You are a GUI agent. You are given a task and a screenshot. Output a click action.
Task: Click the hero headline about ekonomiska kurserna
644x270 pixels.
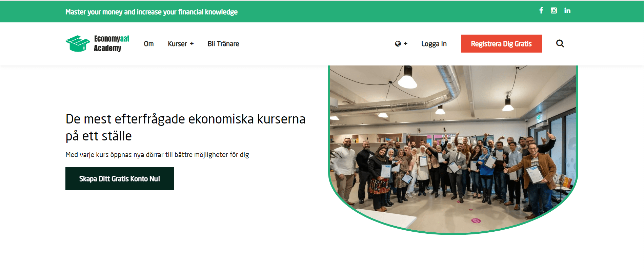(185, 127)
